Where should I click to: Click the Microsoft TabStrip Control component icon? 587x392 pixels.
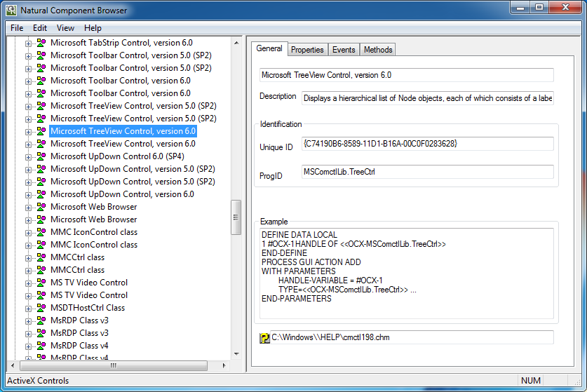click(41, 43)
